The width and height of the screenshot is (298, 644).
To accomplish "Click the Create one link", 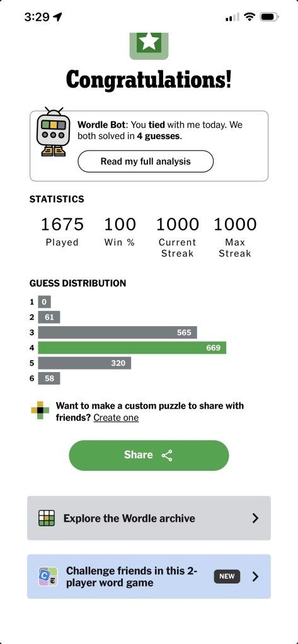I will 116,418.
